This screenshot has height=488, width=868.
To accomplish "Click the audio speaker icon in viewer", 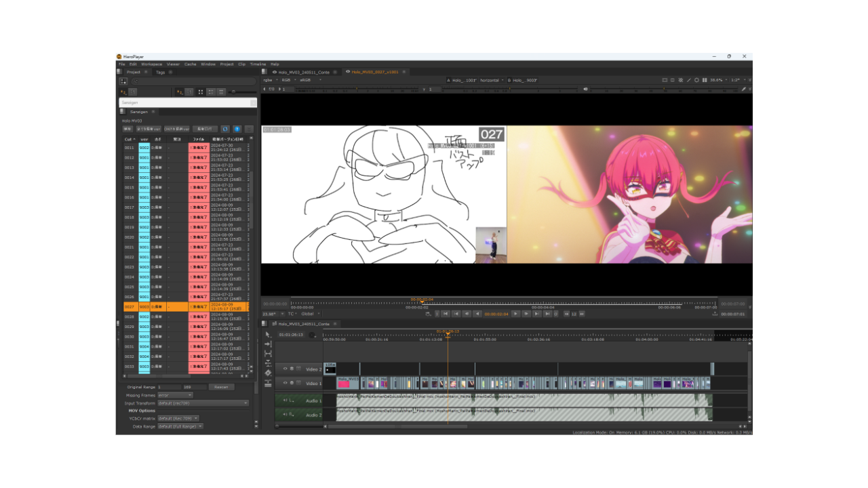I will (x=586, y=89).
